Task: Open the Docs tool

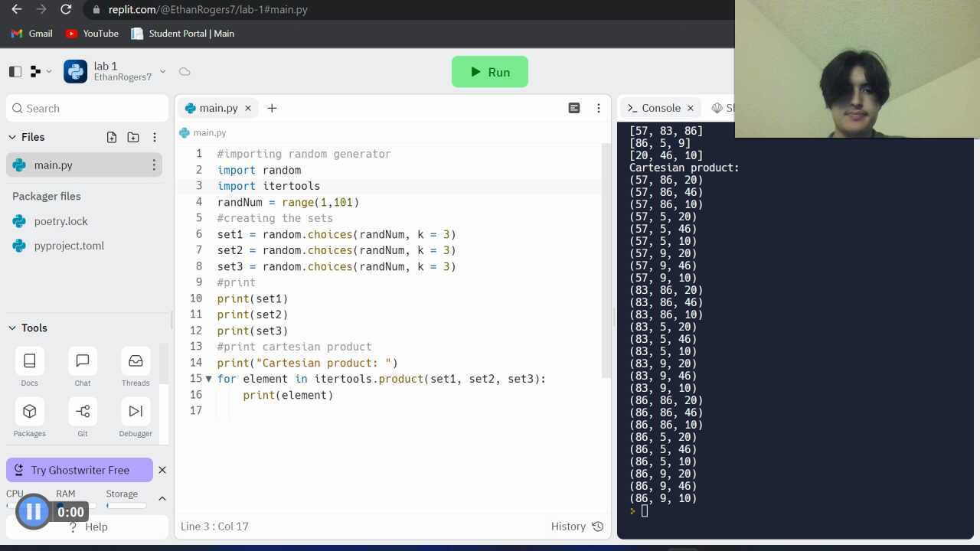Action: point(29,367)
